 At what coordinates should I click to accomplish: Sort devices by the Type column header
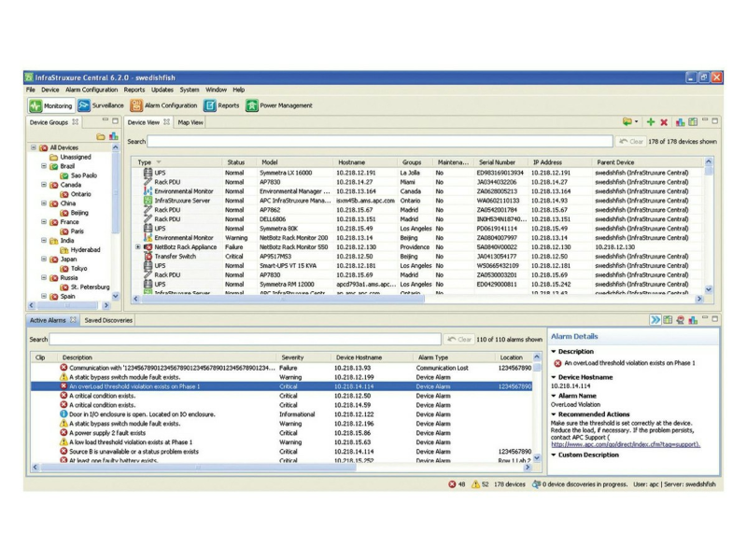click(176, 162)
